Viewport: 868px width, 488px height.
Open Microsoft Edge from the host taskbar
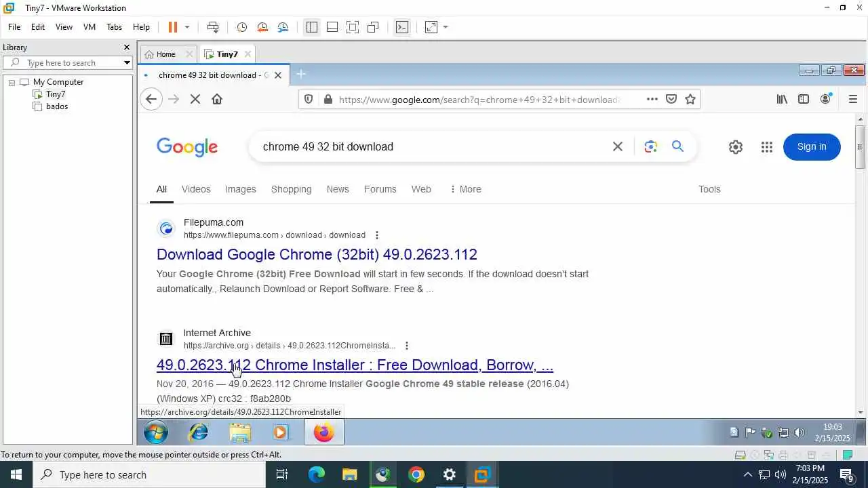317,474
